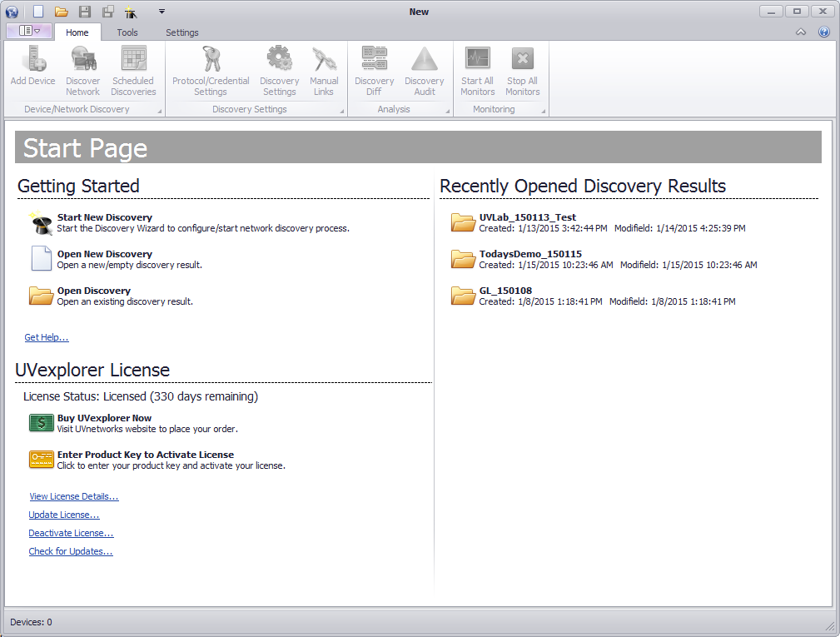Click Start All Monitors

477,71
